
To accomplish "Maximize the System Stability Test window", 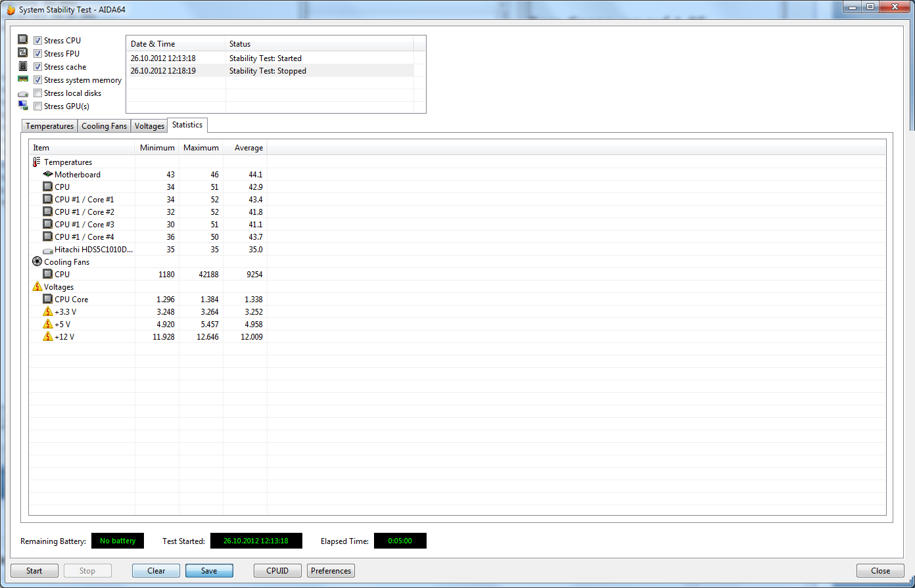I will [871, 7].
